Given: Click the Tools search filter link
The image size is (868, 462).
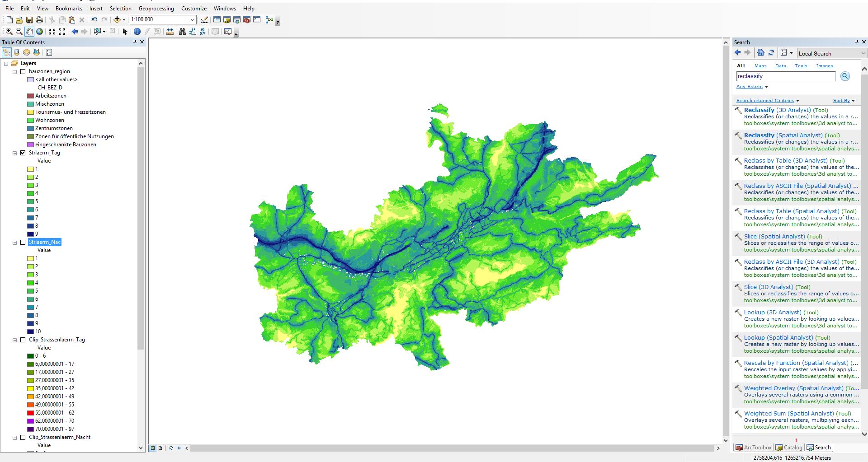Looking at the screenshot, I should click(801, 66).
